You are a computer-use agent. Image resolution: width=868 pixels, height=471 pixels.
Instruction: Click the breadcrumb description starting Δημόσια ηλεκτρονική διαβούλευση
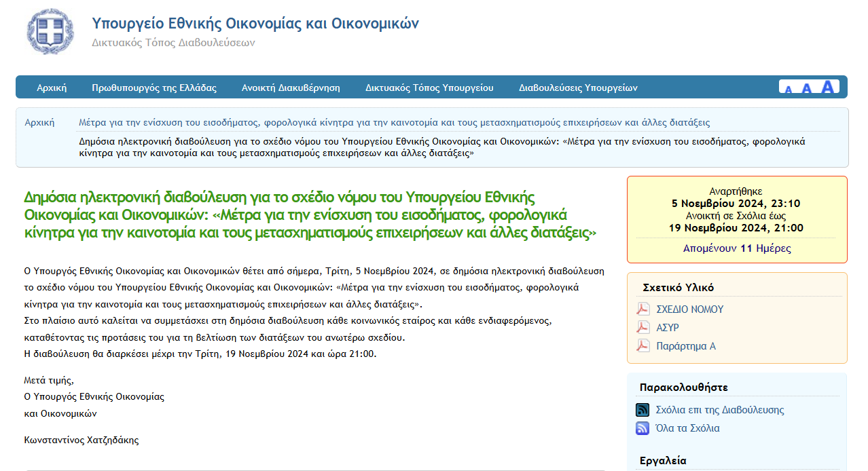pos(442,147)
